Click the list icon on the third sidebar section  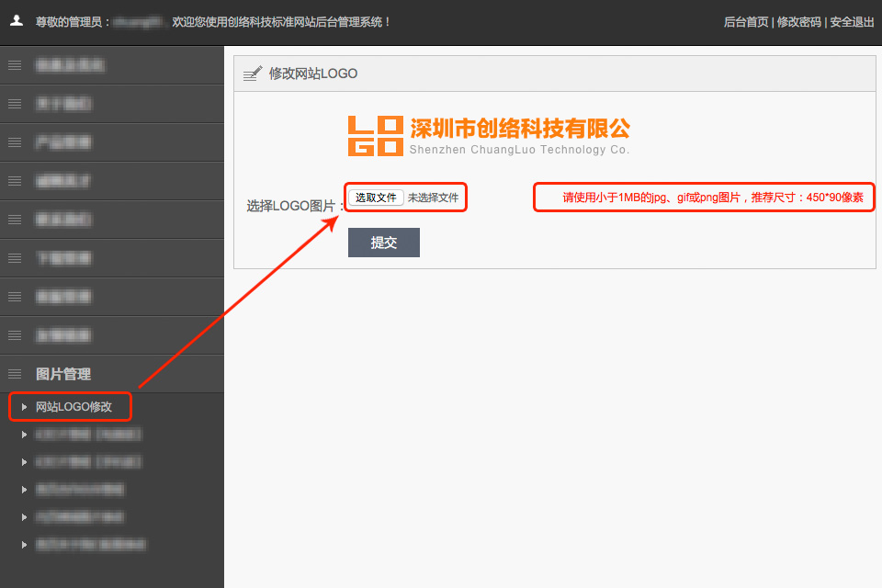click(x=14, y=142)
